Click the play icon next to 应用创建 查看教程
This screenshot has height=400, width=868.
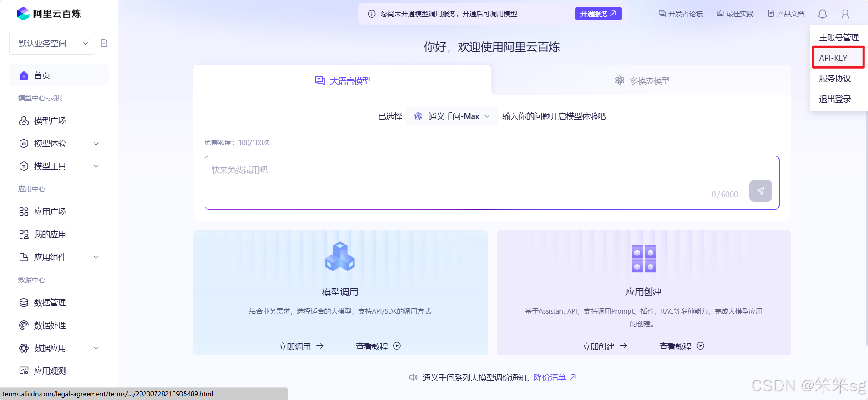click(701, 346)
